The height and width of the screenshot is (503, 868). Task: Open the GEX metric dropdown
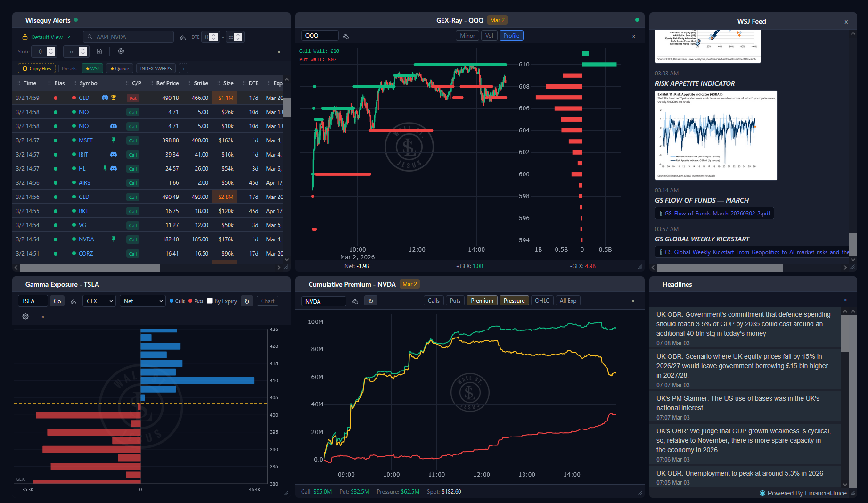click(99, 301)
